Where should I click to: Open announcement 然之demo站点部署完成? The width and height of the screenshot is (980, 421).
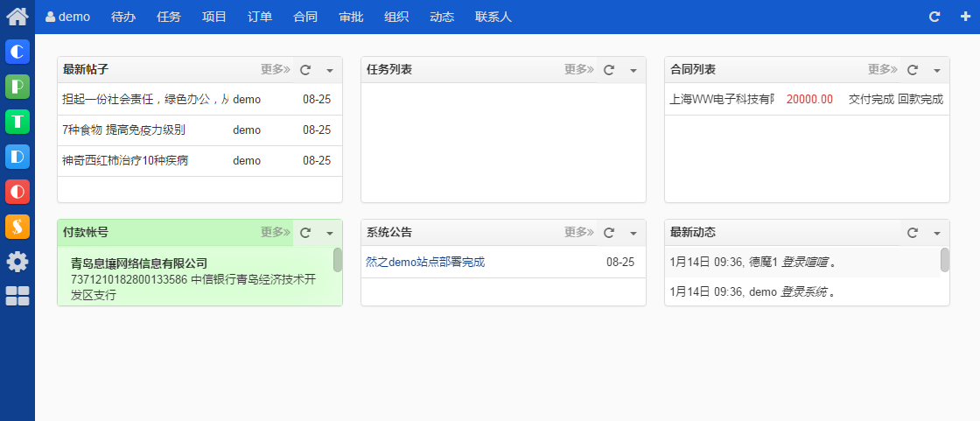click(x=425, y=262)
